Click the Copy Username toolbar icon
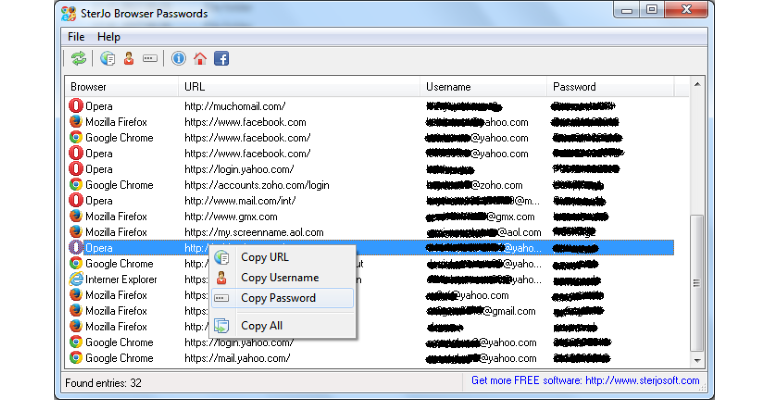The width and height of the screenshot is (770, 400). (x=129, y=59)
